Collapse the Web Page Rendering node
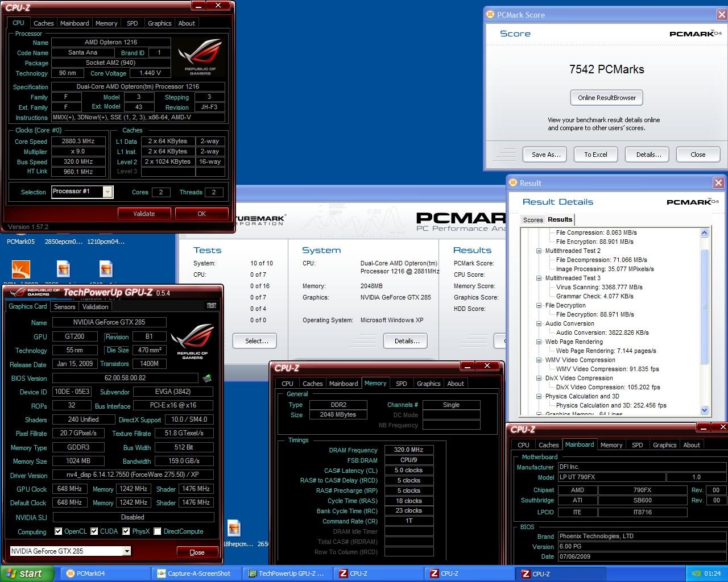The height and width of the screenshot is (582, 728). point(539,342)
